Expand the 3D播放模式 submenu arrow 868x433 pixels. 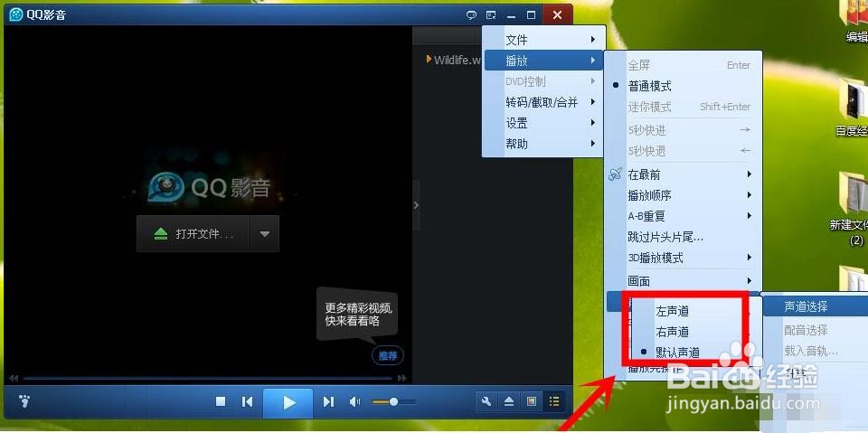pyautogui.click(x=750, y=258)
